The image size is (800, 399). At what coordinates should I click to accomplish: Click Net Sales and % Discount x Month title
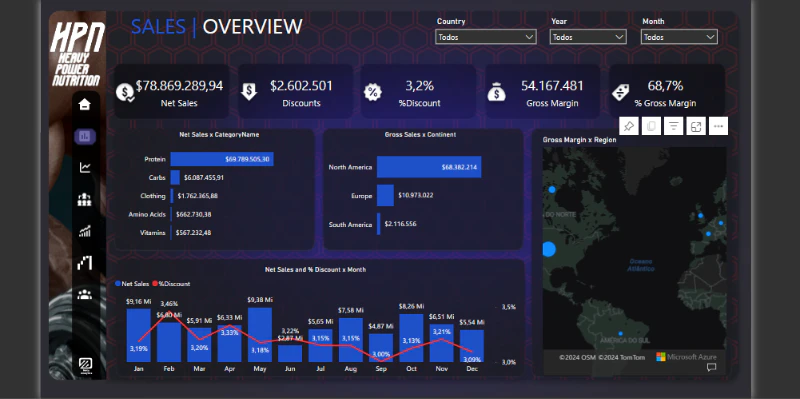point(315,269)
